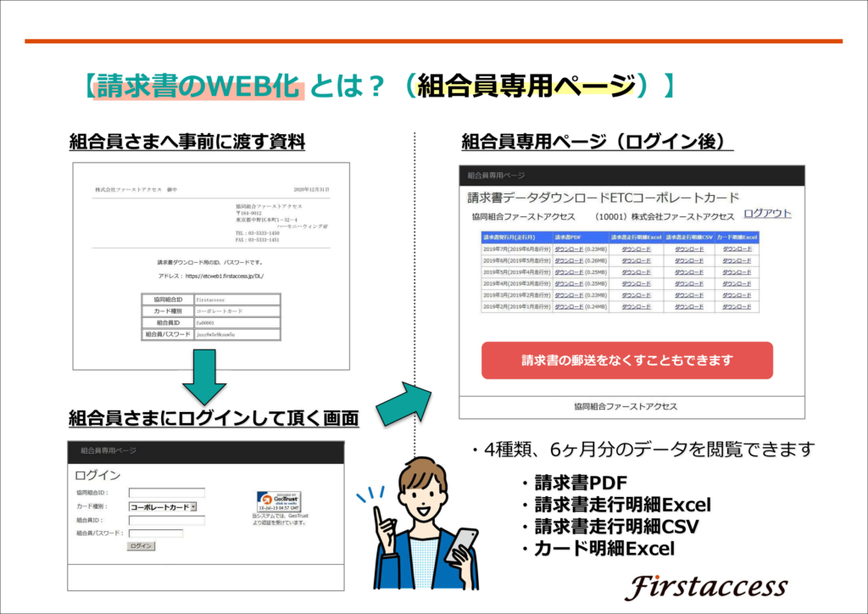Screen dimensions: 868x614
Task: Click the 2019年7月(2019年6月走行分) date cell
Action: (517, 249)
